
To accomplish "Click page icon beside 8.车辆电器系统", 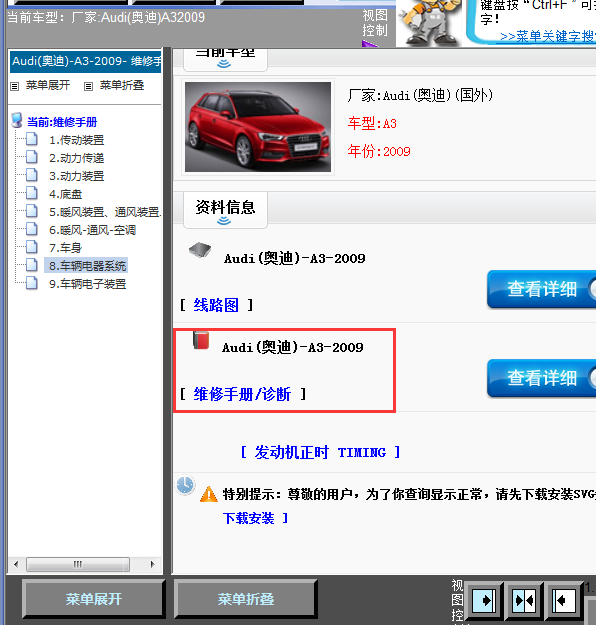I will [31, 265].
